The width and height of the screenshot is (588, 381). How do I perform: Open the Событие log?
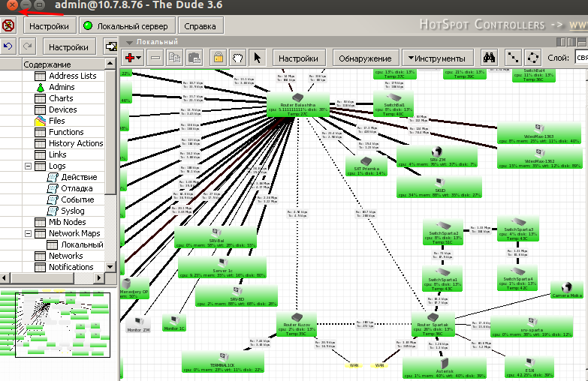pos(77,199)
